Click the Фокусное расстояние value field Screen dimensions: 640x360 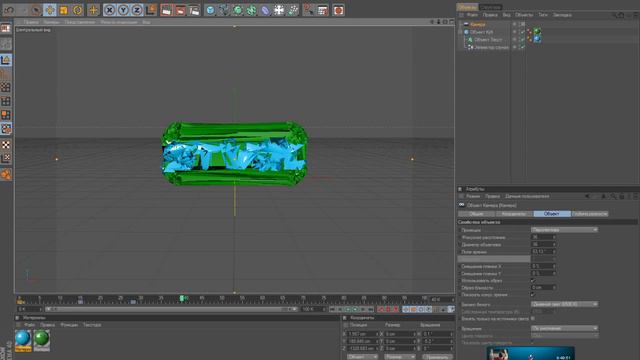click(x=543, y=237)
